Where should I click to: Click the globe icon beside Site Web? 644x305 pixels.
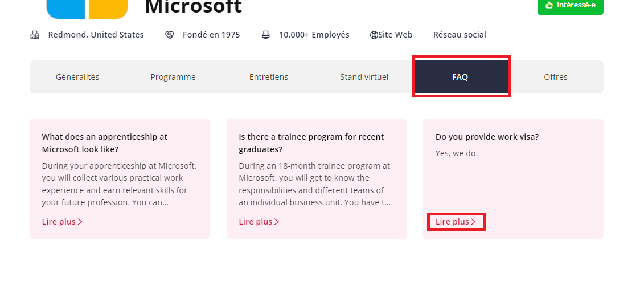point(374,35)
